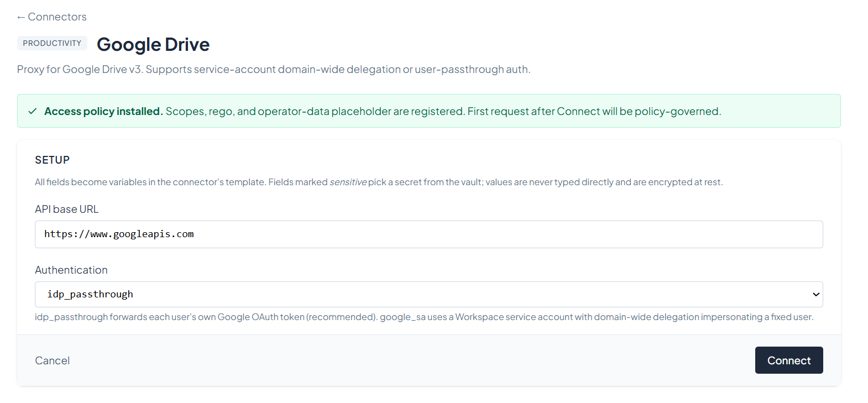This screenshot has height=403, width=868.
Task: Click the 'Access policy installed.' bold text
Action: [103, 111]
